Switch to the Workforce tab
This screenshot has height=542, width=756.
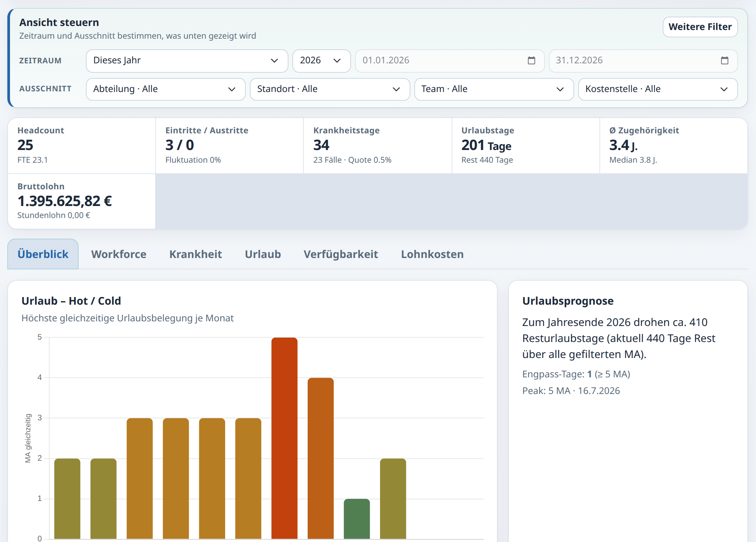[x=119, y=254]
